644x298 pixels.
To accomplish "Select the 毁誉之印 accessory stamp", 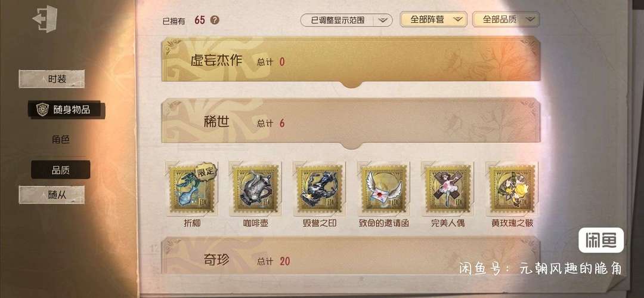I will click(320, 189).
